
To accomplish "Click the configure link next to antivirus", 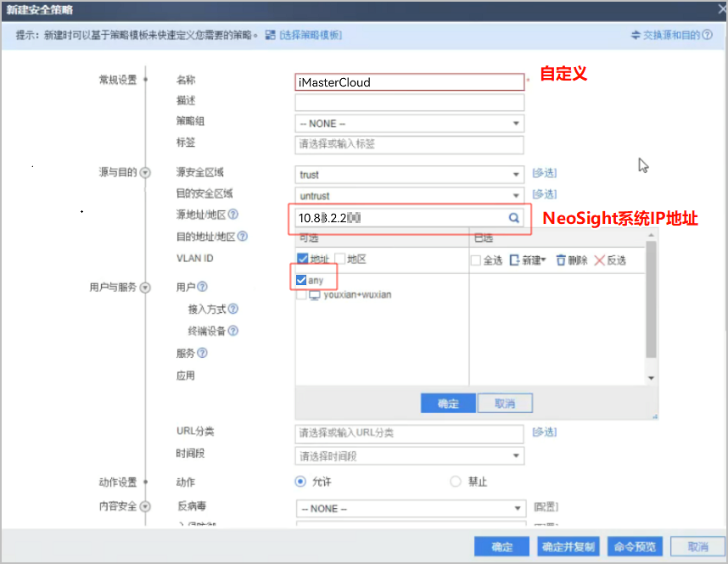I will coord(546,506).
